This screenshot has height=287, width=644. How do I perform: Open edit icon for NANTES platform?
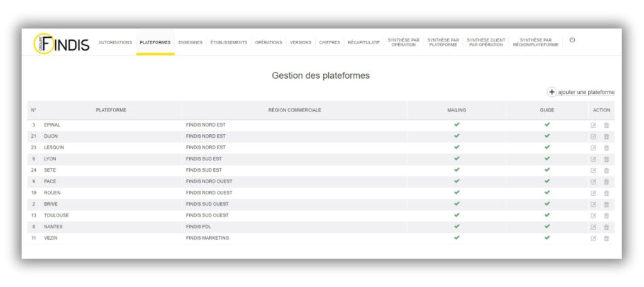click(593, 227)
